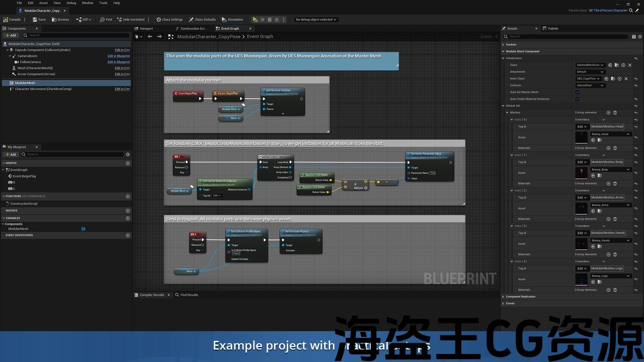This screenshot has width=644, height=362.
Task: Select ModularMesh in the Components tree
Action: [25, 83]
